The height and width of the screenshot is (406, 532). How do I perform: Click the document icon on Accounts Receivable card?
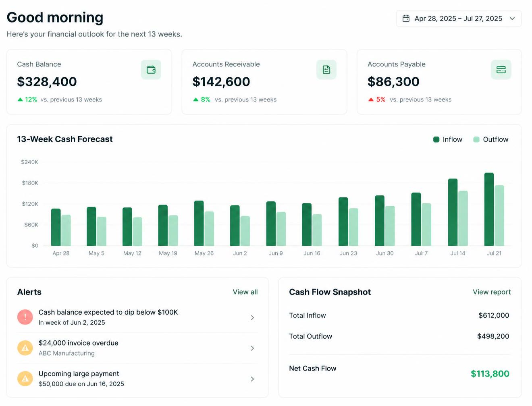(326, 70)
